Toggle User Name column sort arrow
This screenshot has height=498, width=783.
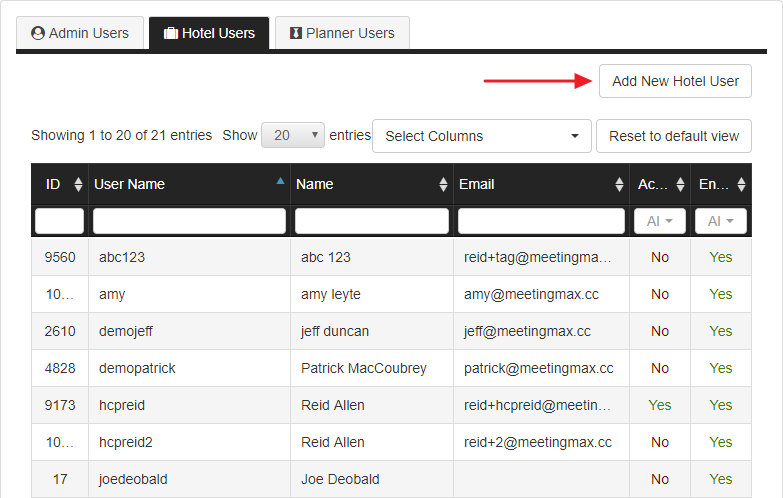tap(280, 181)
